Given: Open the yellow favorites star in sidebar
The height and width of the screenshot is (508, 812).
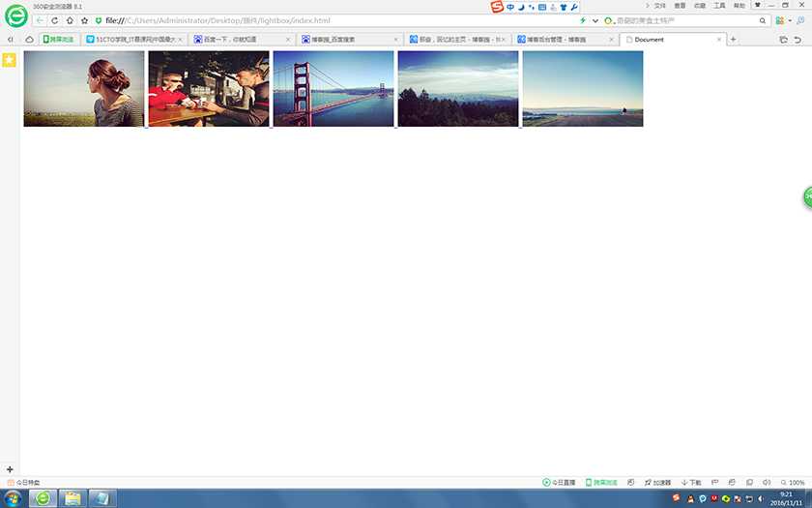Looking at the screenshot, I should click(x=9, y=60).
